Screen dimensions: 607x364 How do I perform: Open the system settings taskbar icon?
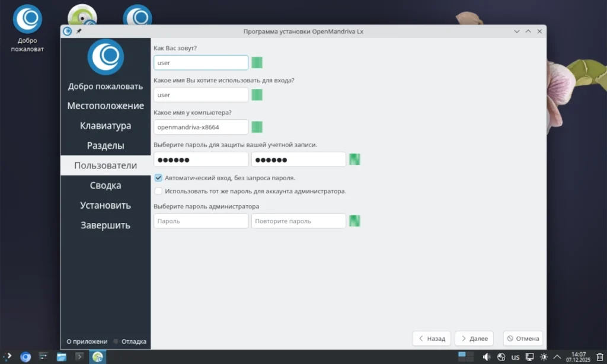(43, 357)
